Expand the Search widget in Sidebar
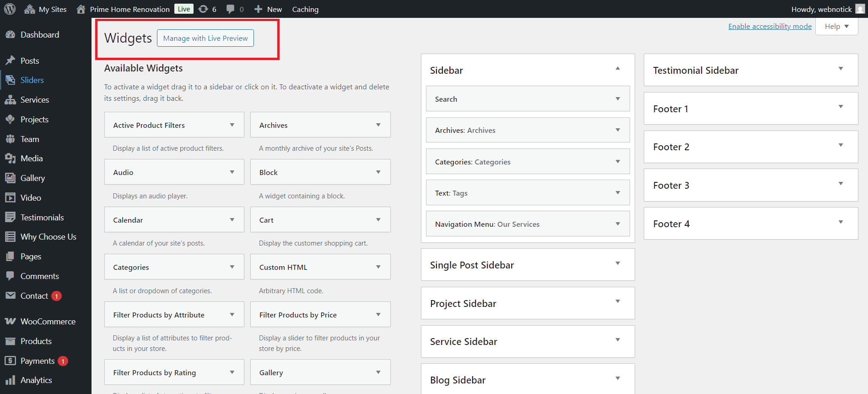This screenshot has width=868, height=394. (x=618, y=99)
